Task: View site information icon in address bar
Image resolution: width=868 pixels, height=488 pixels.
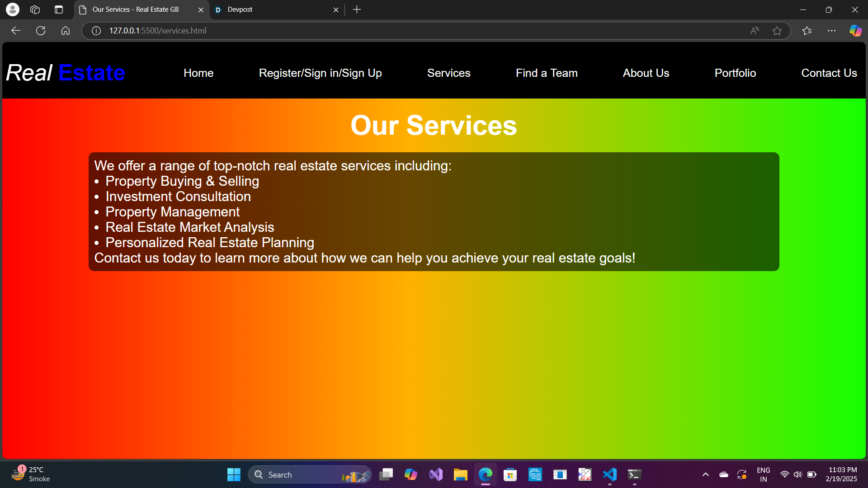Action: pos(96,31)
